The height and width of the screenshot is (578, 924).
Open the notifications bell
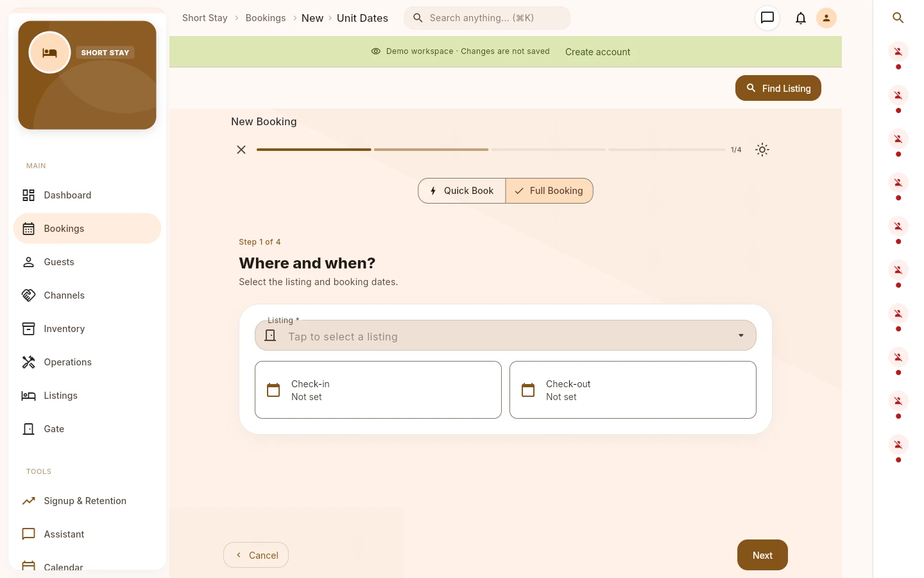point(801,18)
